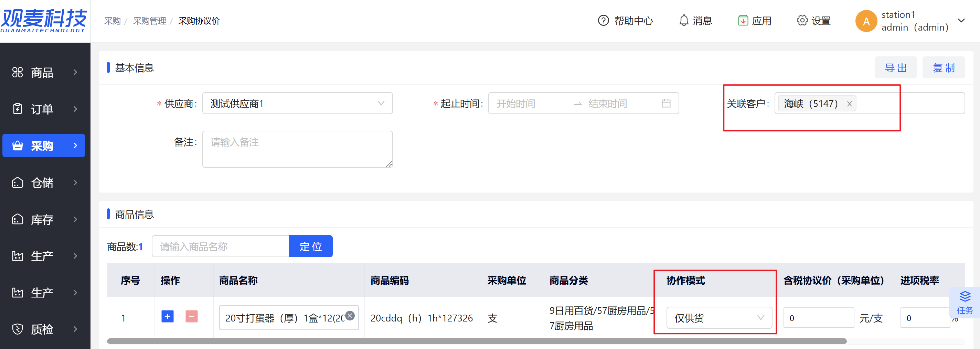
Task: Click the 订单 sidebar clipboard icon
Action: pos(18,109)
